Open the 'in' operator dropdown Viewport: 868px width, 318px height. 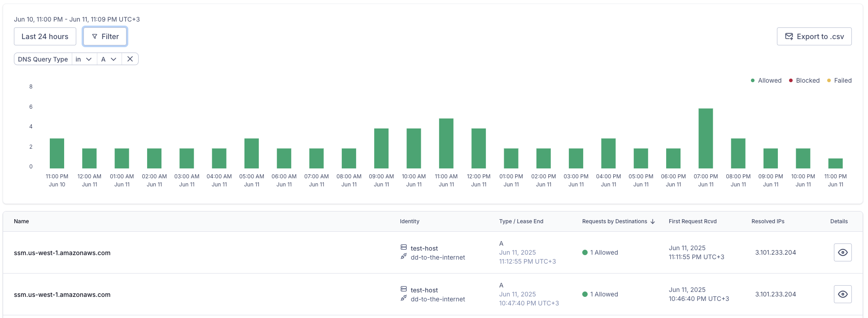coord(84,59)
